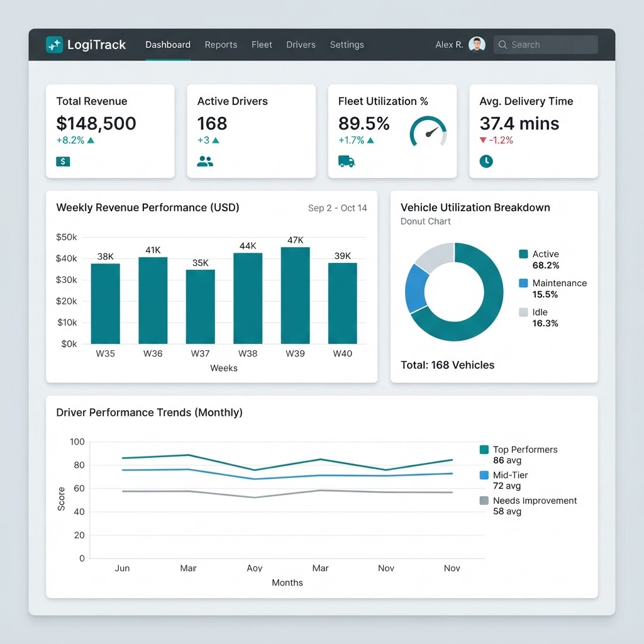Click the Maintenance legend color swatch
The height and width of the screenshot is (644, 644).
tap(523, 283)
